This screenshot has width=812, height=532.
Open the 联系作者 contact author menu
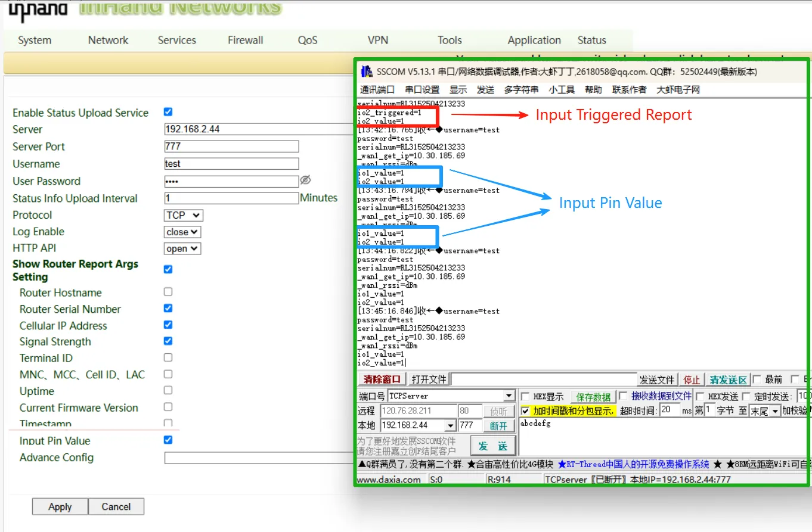pos(629,89)
